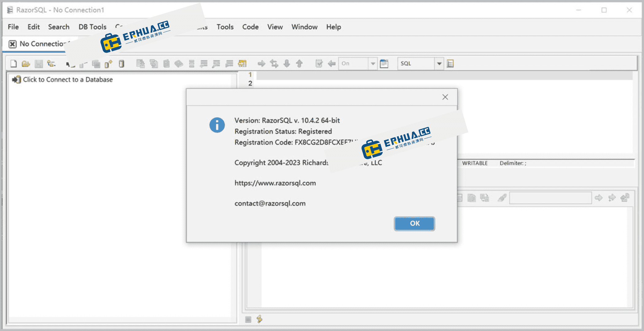Click the results toolbar search input field
The height and width of the screenshot is (331, 644).
550,198
